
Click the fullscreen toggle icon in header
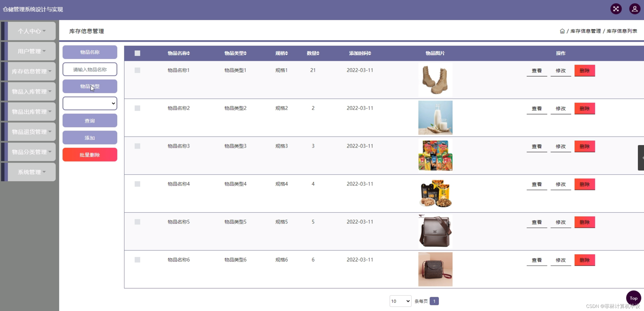tap(616, 9)
